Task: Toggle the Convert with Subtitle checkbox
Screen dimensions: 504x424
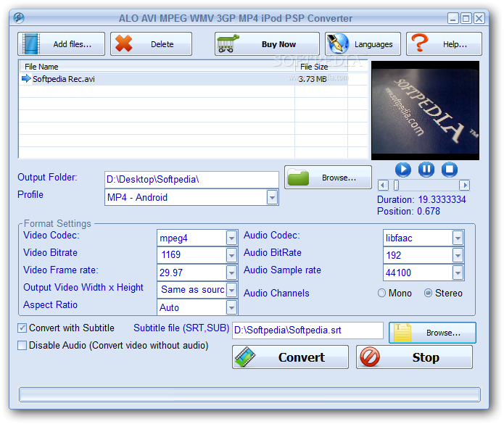Action: 22,328
